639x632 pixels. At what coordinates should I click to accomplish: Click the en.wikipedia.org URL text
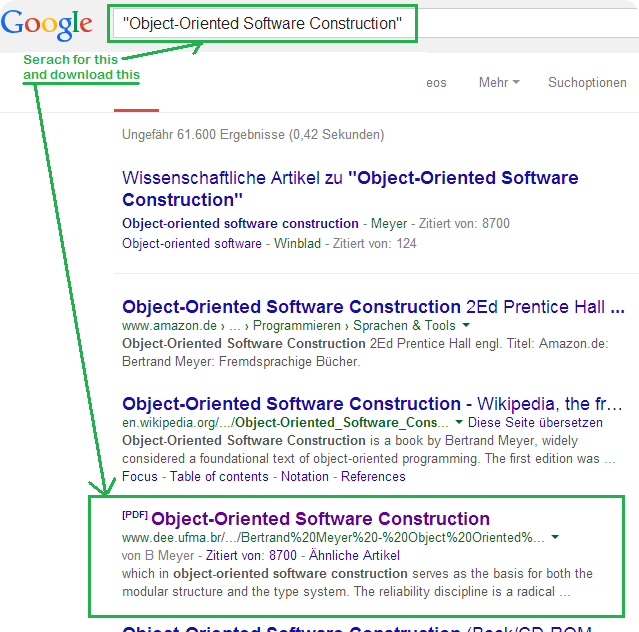tap(285, 423)
